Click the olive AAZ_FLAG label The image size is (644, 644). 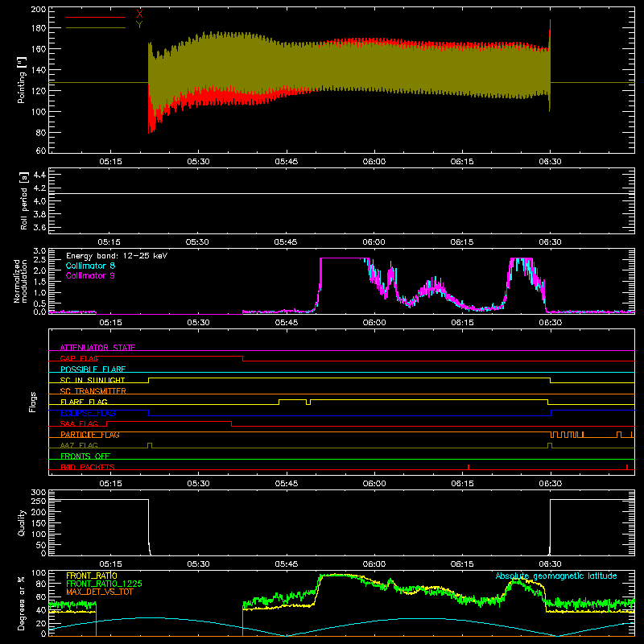coord(79,445)
